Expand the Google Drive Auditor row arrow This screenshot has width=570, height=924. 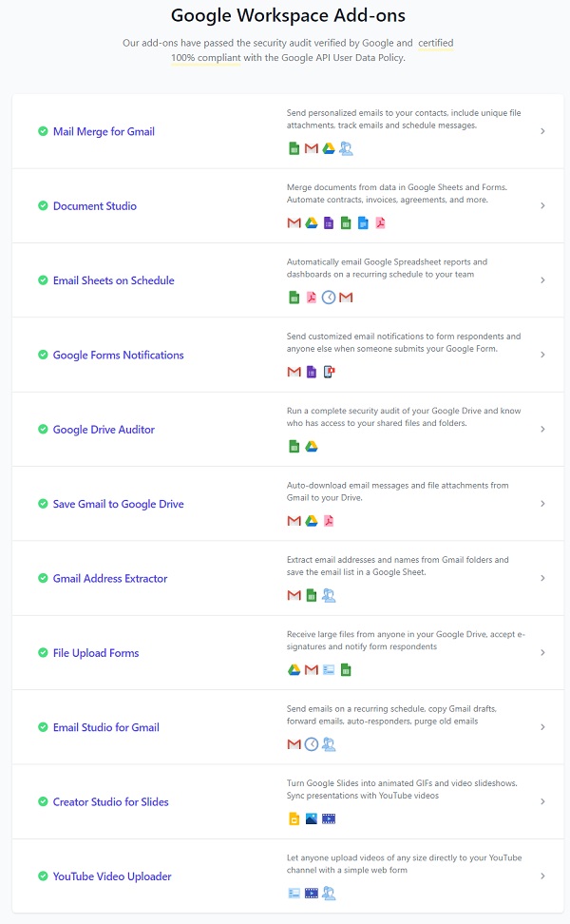[542, 429]
